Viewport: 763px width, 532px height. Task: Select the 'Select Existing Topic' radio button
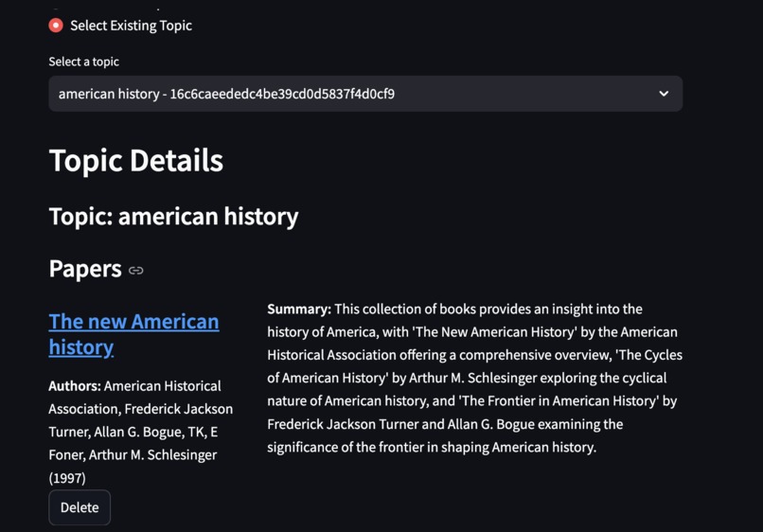coord(56,26)
